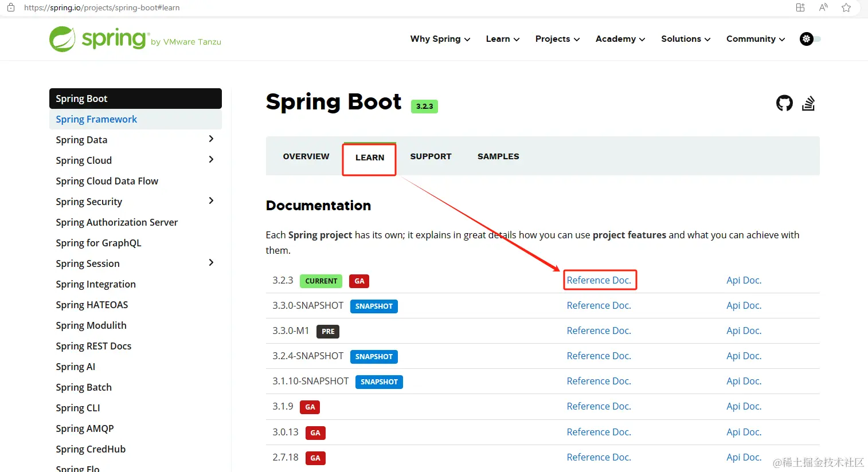
Task: Open Api Doc. for 3.3.0-SNAPSHOT
Action: coord(744,305)
